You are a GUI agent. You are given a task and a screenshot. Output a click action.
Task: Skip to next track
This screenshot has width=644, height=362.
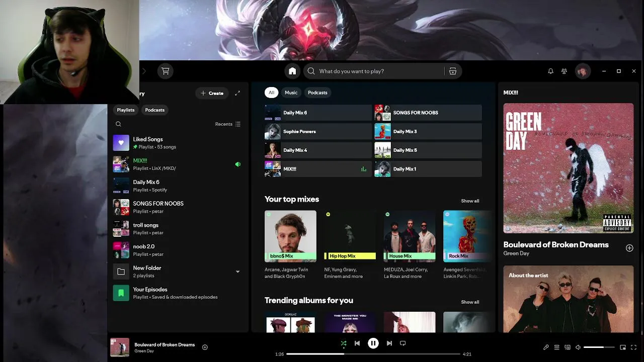[389, 343]
